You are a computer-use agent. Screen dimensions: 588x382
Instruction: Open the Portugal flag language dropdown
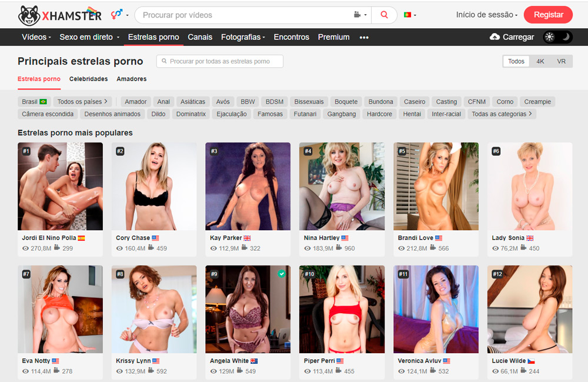[409, 15]
